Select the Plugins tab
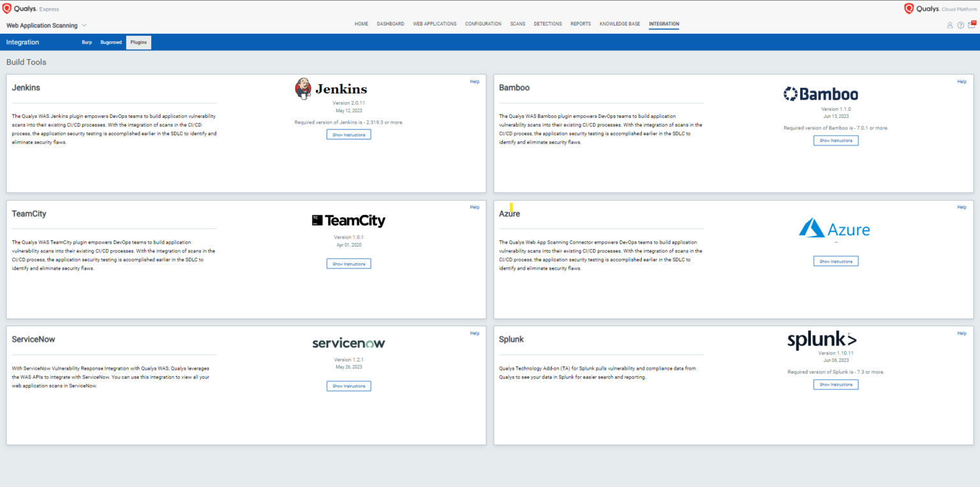Image resolution: width=980 pixels, height=487 pixels. tap(138, 41)
